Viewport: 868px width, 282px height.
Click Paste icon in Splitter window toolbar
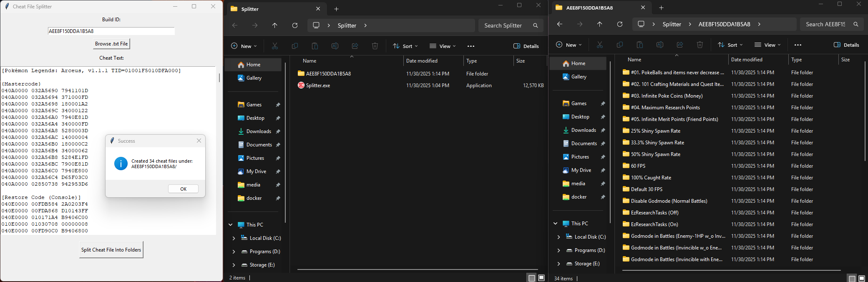point(315,46)
